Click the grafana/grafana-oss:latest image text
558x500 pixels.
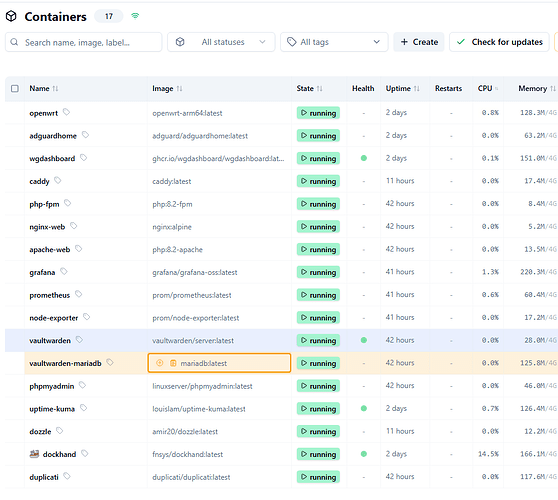click(195, 273)
